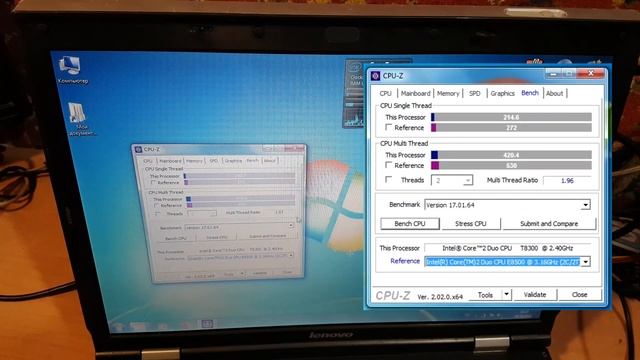The image size is (640, 360).
Task: Close the front CPU-Z window with X
Action: (590, 74)
